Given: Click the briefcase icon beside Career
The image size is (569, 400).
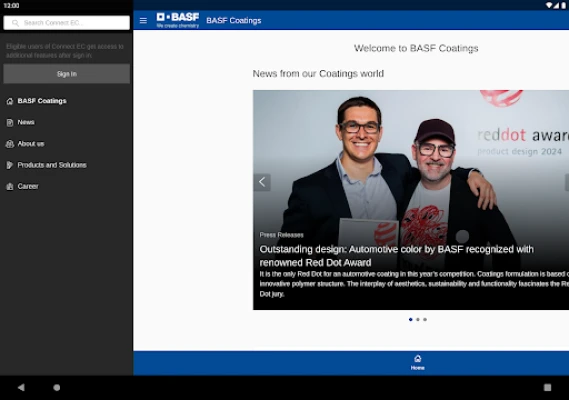Looking at the screenshot, I should 10,187.
